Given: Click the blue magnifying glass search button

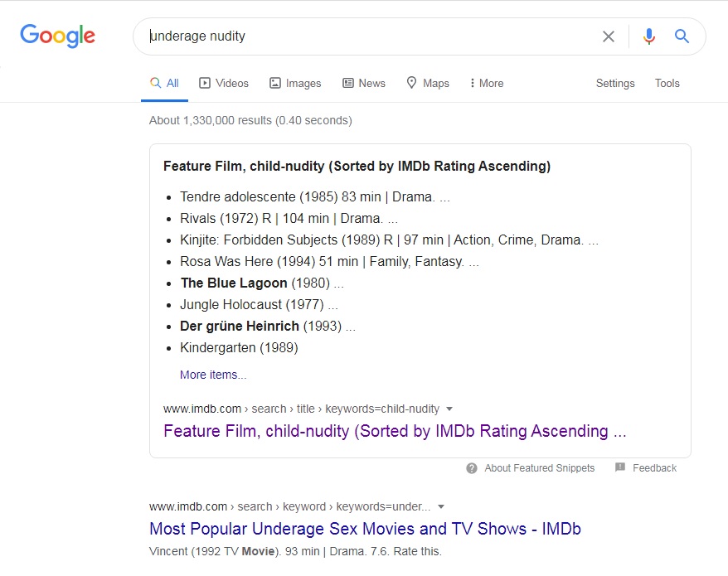Looking at the screenshot, I should (x=682, y=36).
